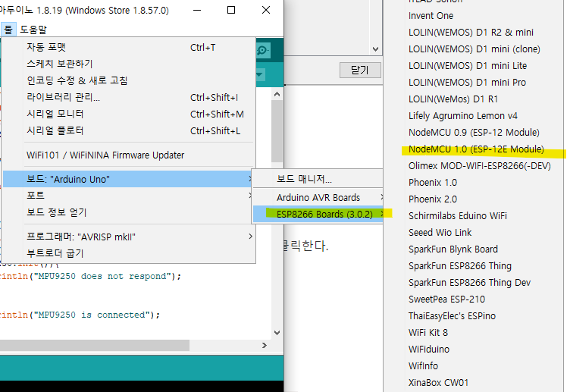Select 부트로더 굽기 entry
The width and height of the screenshot is (570, 392).
(129, 253)
